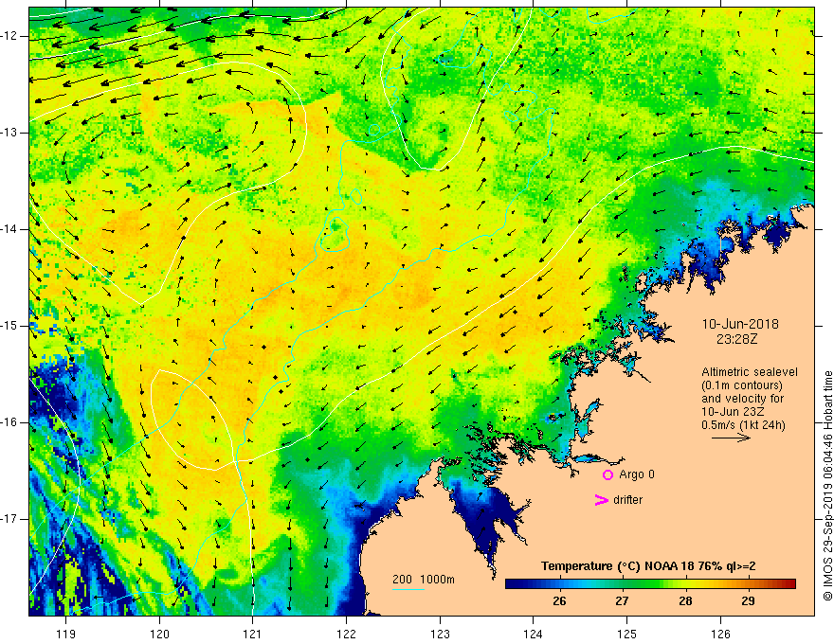Click the 'Temperature (°C) NOAA 18 76% ql>=2' title
This screenshot has width=834, height=644.
(648, 566)
